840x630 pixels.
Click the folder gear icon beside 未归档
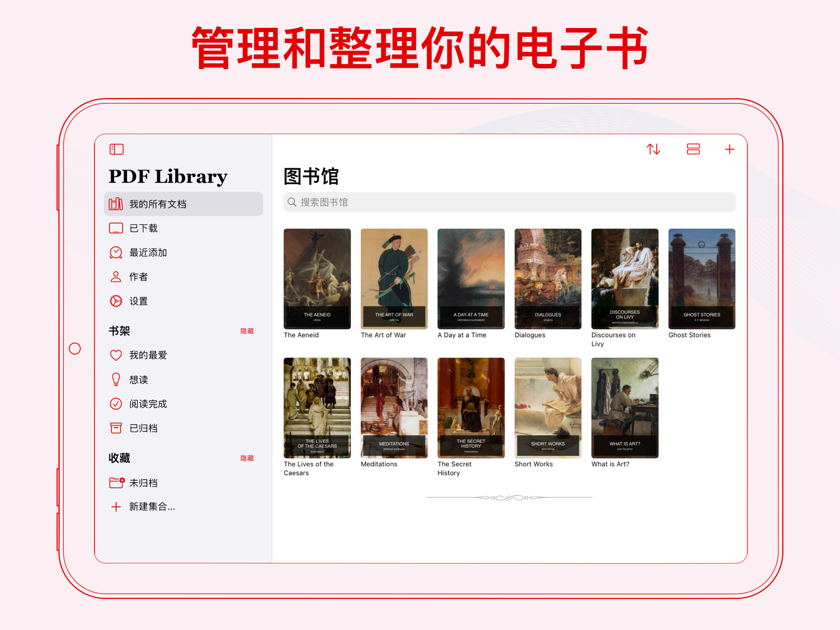[117, 483]
